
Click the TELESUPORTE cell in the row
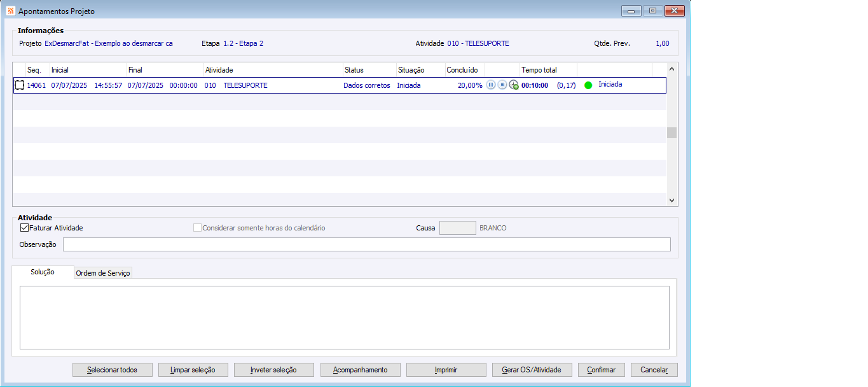pyautogui.click(x=245, y=85)
